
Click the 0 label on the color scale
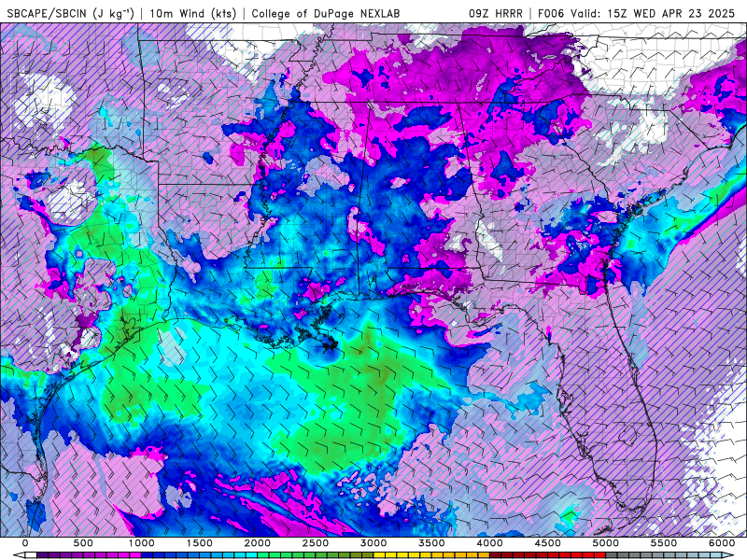(25, 543)
